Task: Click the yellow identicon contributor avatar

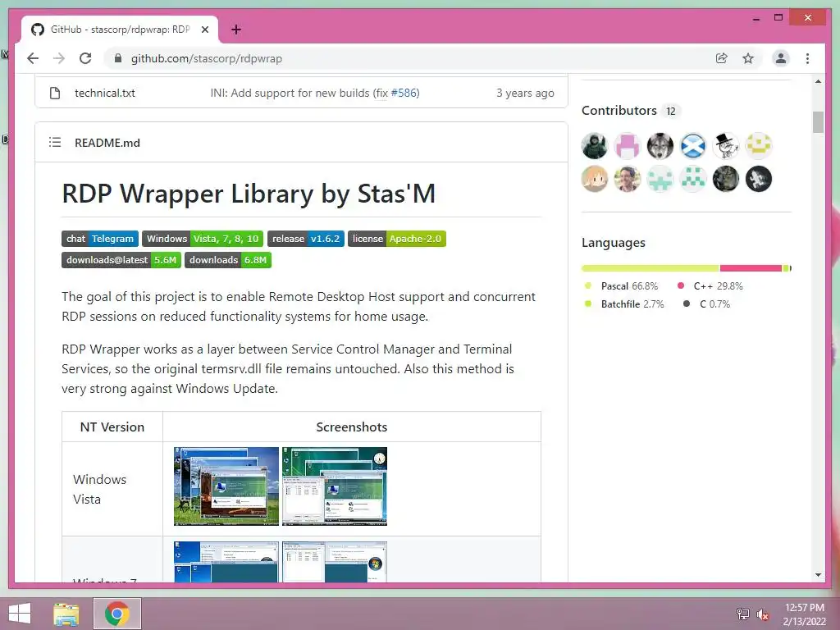Action: 759,146
